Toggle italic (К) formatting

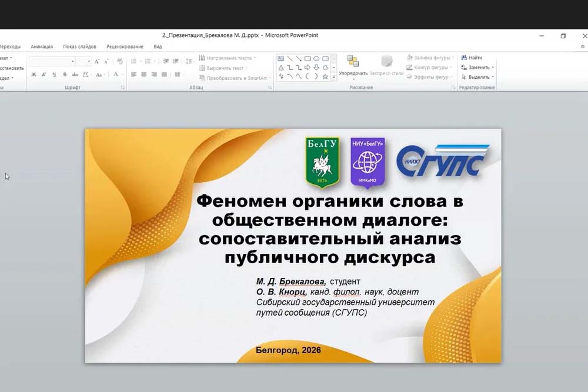(x=44, y=75)
